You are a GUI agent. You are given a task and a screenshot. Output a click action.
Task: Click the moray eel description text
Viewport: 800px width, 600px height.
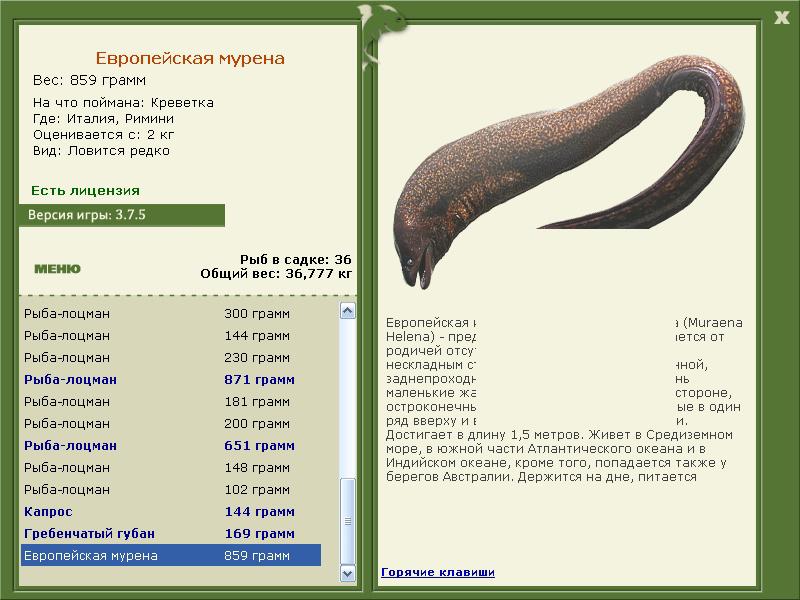pos(563,399)
